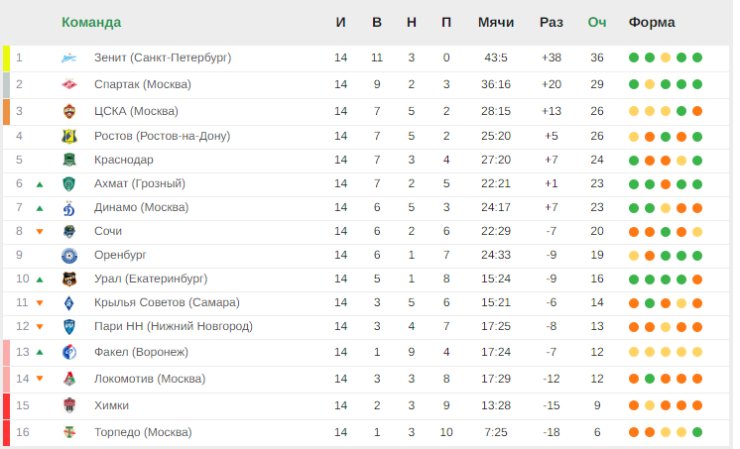Click the Torpedo Moscow logo icon
This screenshot has height=449, width=740.
[69, 432]
